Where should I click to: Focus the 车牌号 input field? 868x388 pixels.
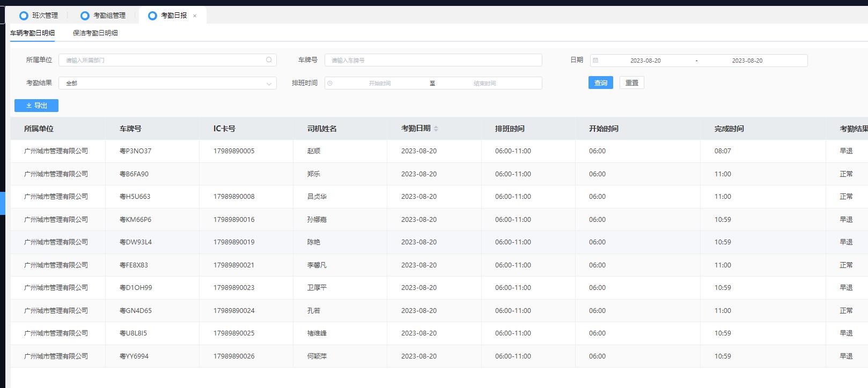[433, 60]
